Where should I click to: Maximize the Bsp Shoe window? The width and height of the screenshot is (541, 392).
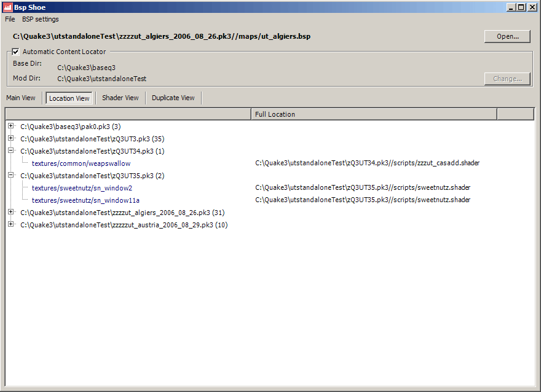coord(521,7)
